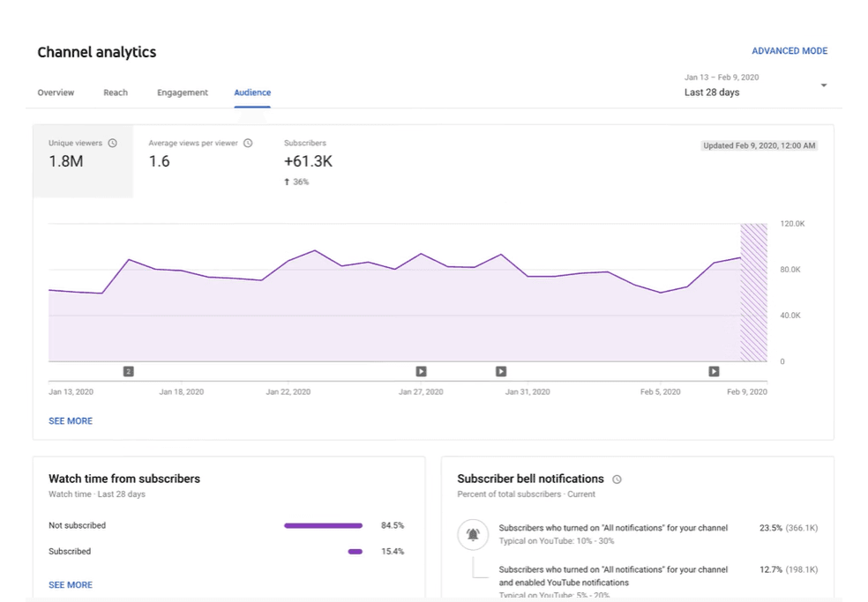The height and width of the screenshot is (602, 868).
Task: Open ADVANCED MODE link
Action: 789,51
